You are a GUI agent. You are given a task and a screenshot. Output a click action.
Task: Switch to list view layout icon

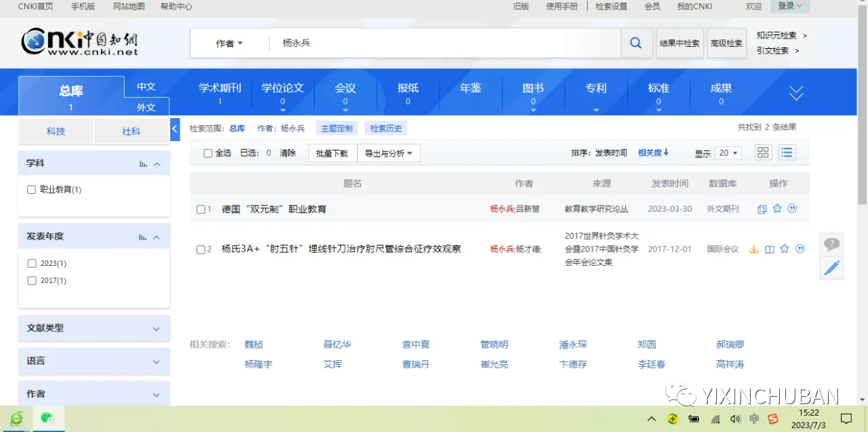tap(787, 153)
